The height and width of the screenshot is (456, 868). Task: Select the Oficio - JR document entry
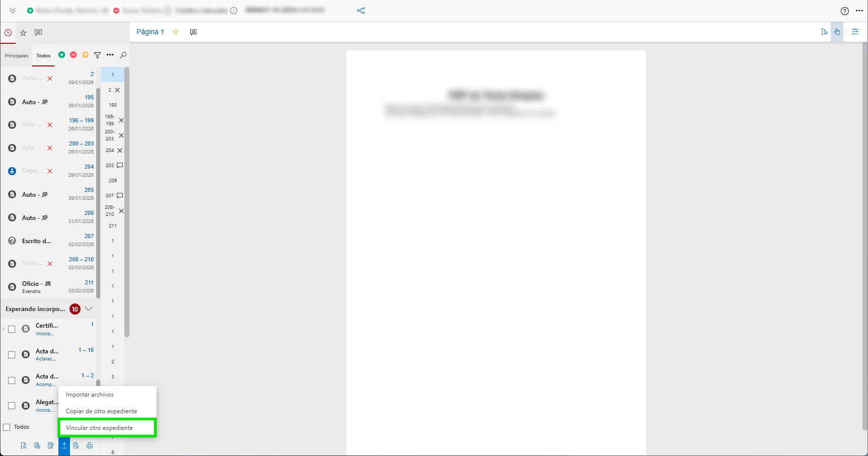coord(36,284)
